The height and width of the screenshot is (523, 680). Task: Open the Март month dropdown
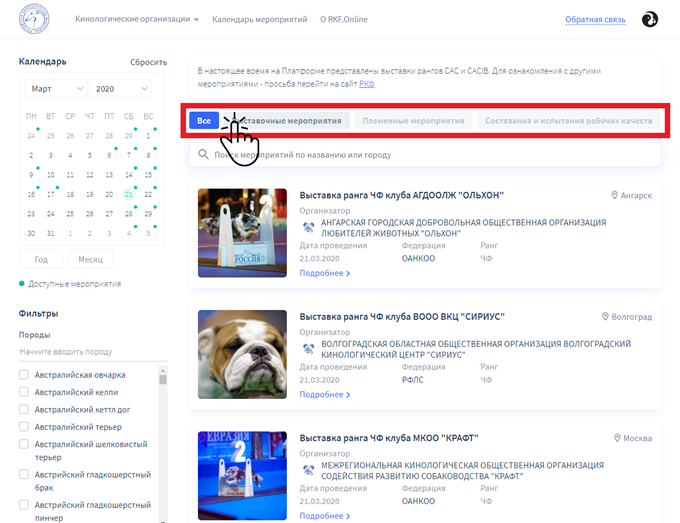click(54, 89)
